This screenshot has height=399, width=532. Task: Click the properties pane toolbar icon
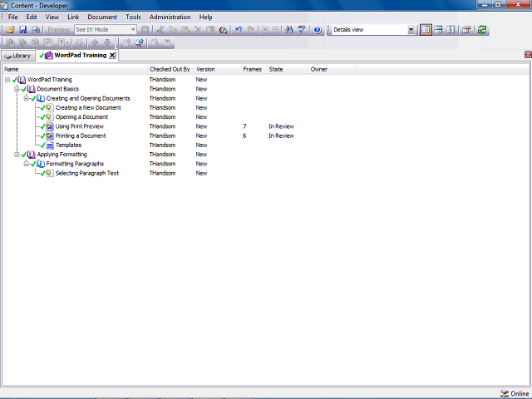click(x=466, y=30)
